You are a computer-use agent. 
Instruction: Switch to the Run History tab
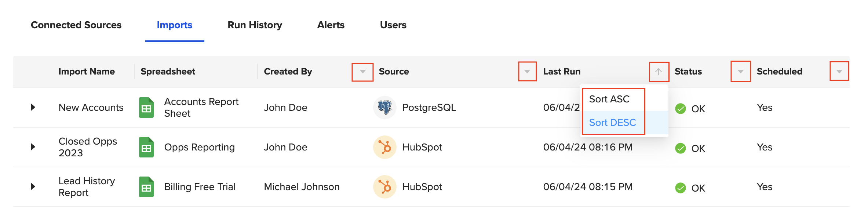(255, 25)
